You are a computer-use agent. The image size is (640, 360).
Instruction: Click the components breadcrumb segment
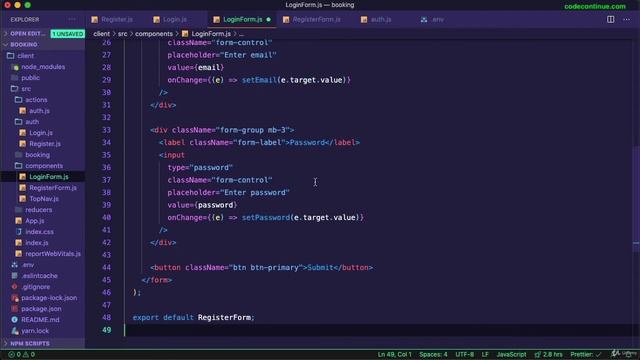[154, 34]
